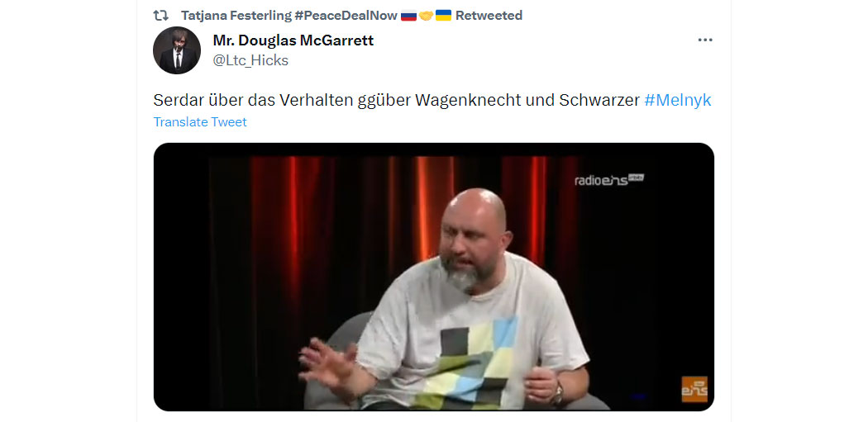Open Tatjana Festerling's profile from retweet line

click(x=236, y=16)
